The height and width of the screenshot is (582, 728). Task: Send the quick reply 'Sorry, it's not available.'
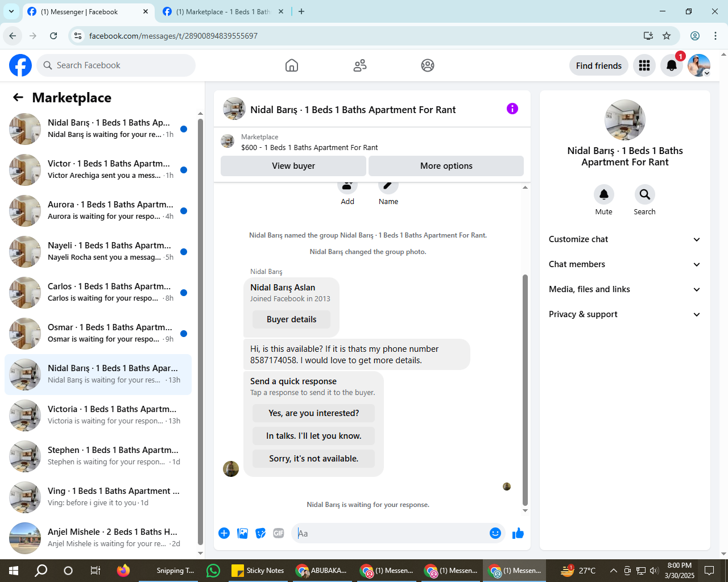pos(314,459)
